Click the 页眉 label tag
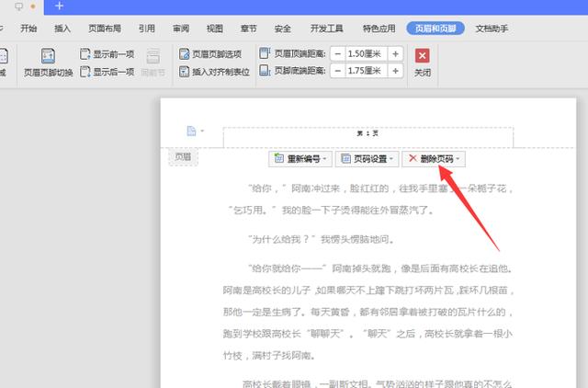This screenshot has width=588, height=388. tap(183, 157)
